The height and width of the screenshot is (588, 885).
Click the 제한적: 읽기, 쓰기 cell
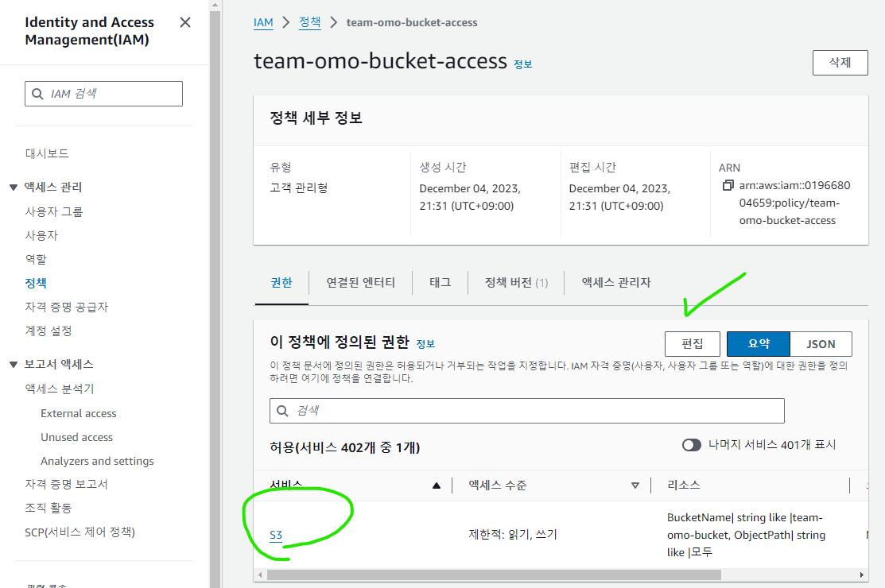click(x=513, y=534)
